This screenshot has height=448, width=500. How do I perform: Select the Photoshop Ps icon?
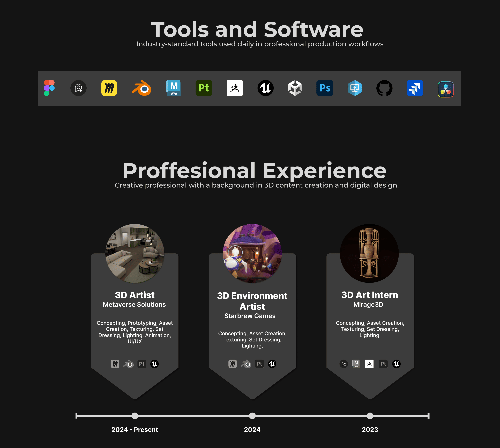click(x=325, y=88)
